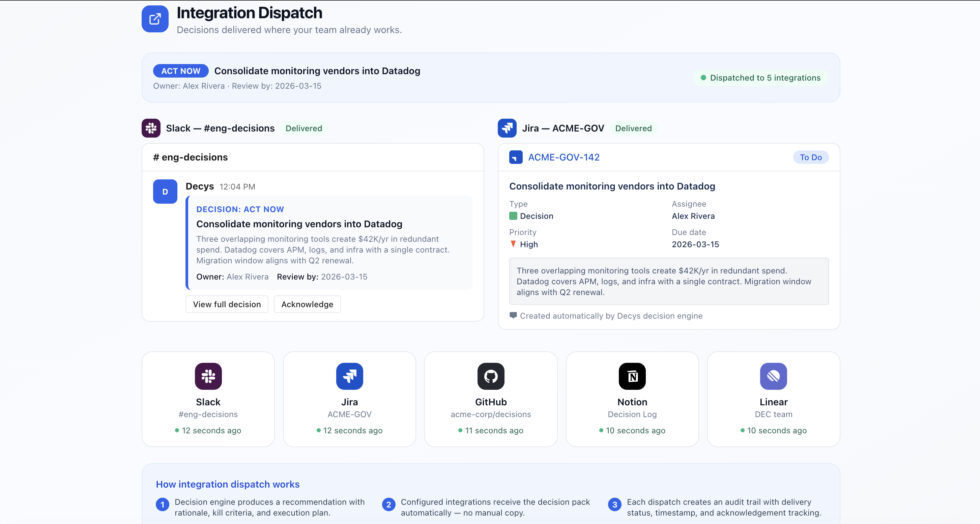Click Dispatched to 5 integrations status pill
The image size is (980, 524).
760,78
